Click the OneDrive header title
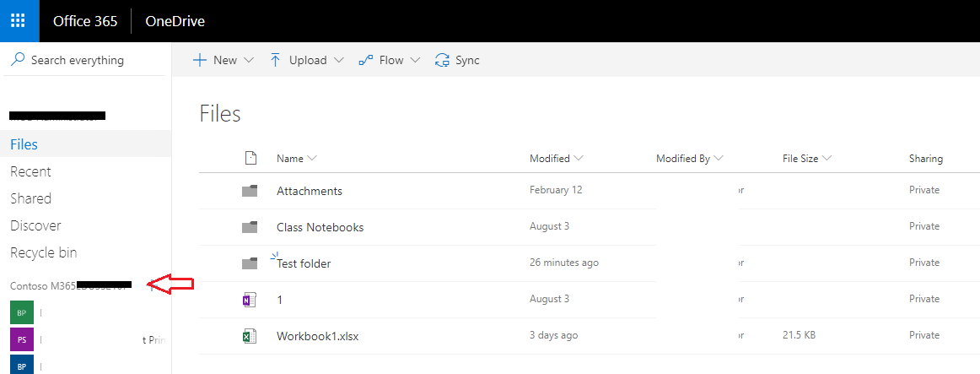 point(175,20)
